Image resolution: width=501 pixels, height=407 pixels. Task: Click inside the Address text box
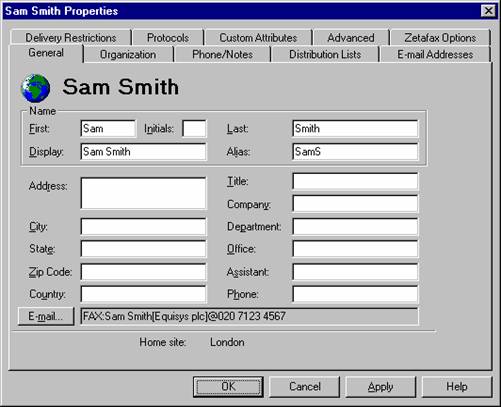[143, 193]
